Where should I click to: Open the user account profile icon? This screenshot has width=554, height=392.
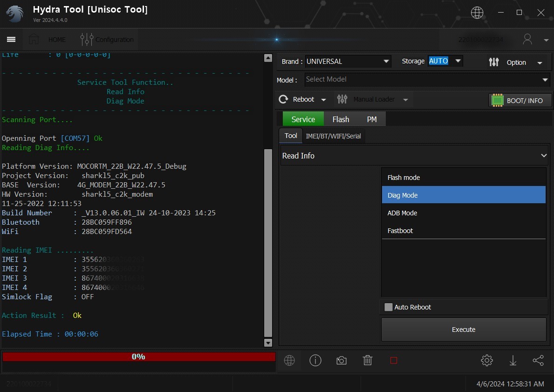pyautogui.click(x=527, y=39)
